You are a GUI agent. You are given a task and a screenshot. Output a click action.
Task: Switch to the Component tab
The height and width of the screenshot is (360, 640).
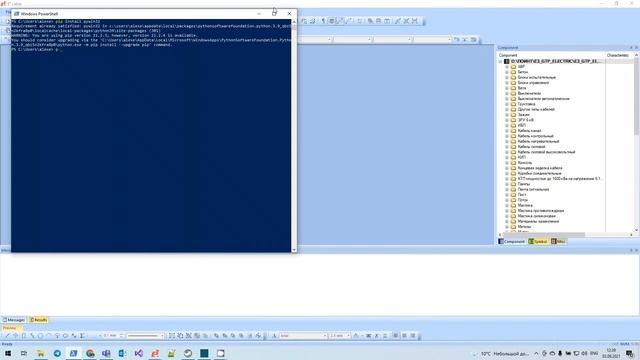point(511,242)
